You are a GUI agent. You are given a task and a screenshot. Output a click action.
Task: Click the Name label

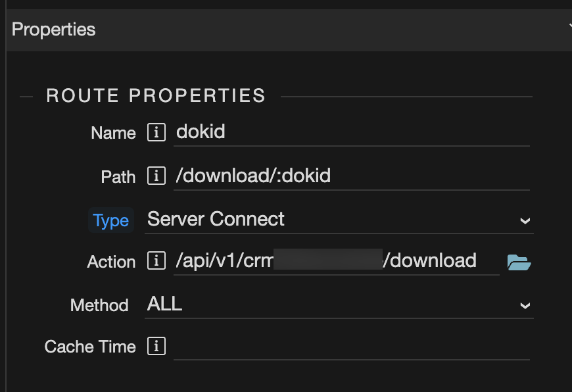coord(113,133)
